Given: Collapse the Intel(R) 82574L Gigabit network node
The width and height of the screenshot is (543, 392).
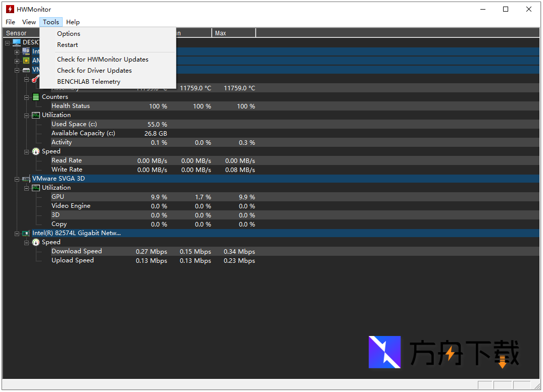Looking at the screenshot, I should [17, 233].
